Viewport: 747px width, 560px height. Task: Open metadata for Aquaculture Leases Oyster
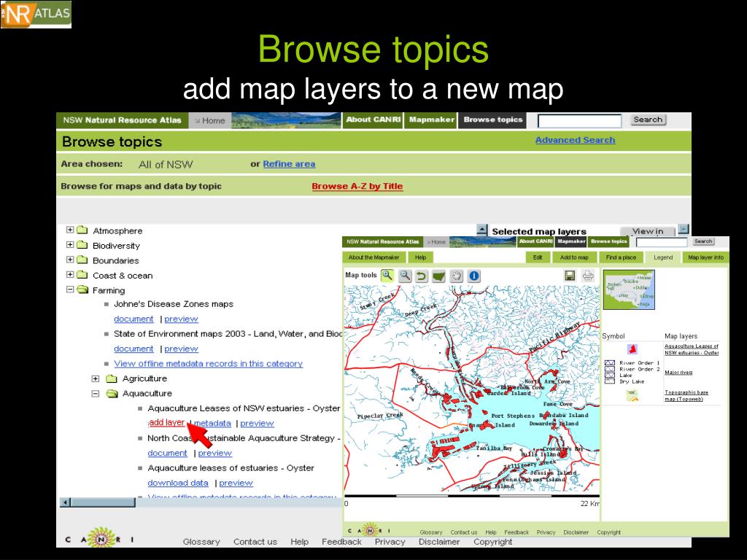[212, 423]
